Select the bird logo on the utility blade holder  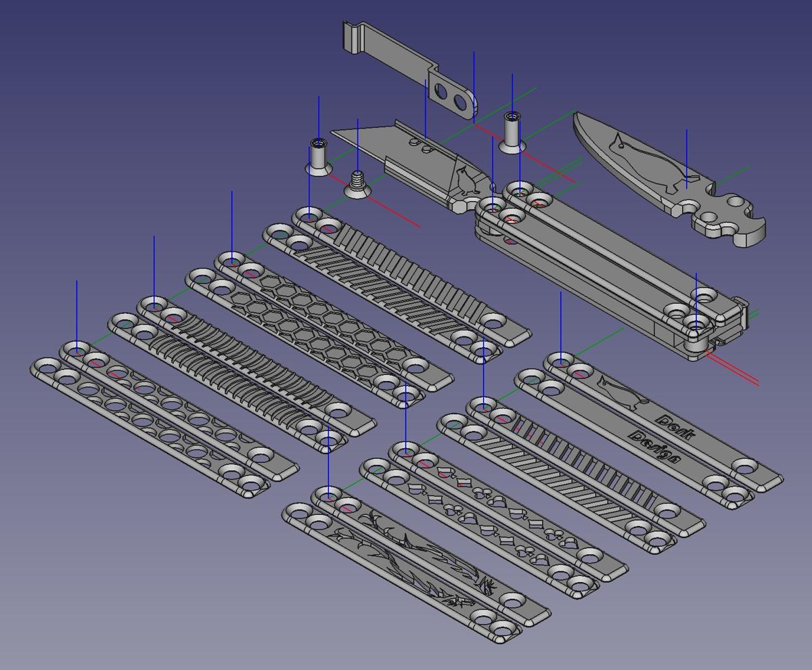coord(464,181)
